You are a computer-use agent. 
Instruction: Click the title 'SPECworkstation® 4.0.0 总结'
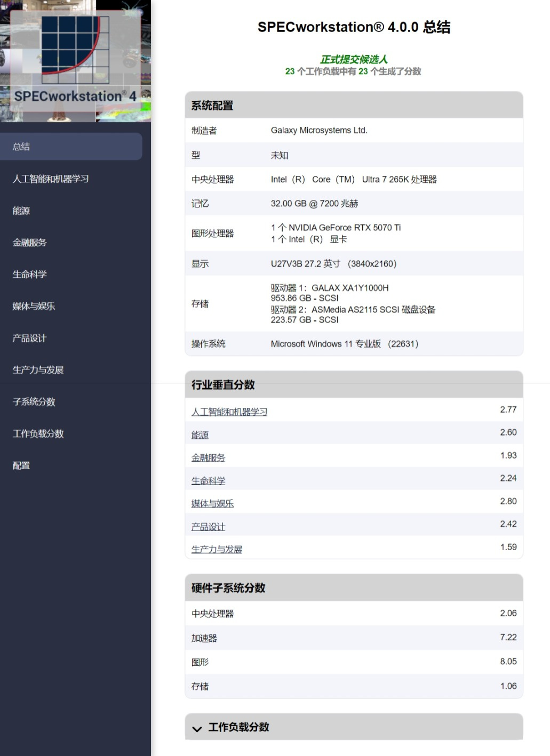(354, 27)
